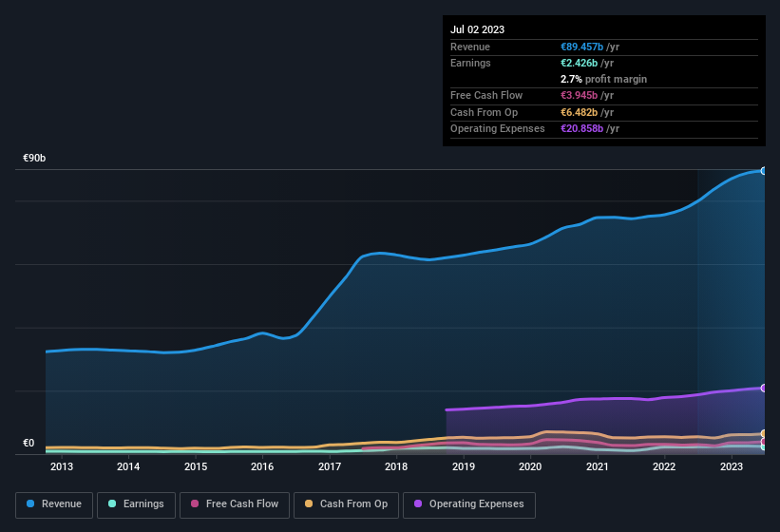The width and height of the screenshot is (780, 532).
Task: Click the €90b y-axis label
Action: (34, 158)
